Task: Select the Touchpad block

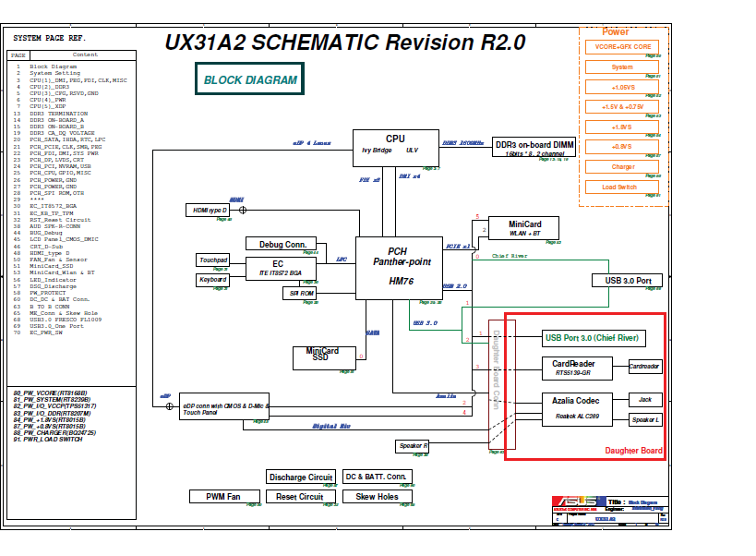Action: pyautogui.click(x=212, y=260)
